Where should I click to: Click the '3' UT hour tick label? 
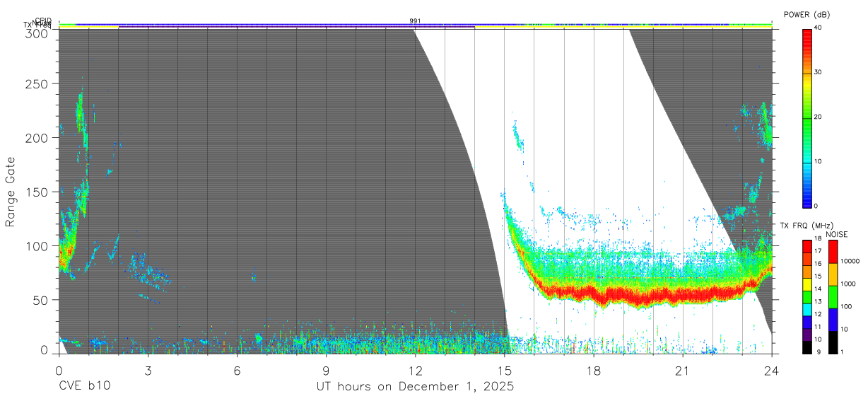pos(148,370)
